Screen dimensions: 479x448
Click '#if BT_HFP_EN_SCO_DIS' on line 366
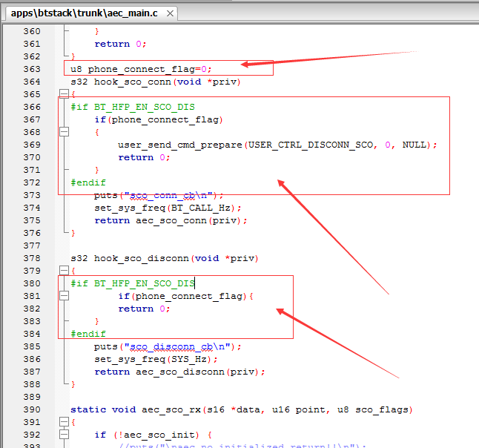133,107
